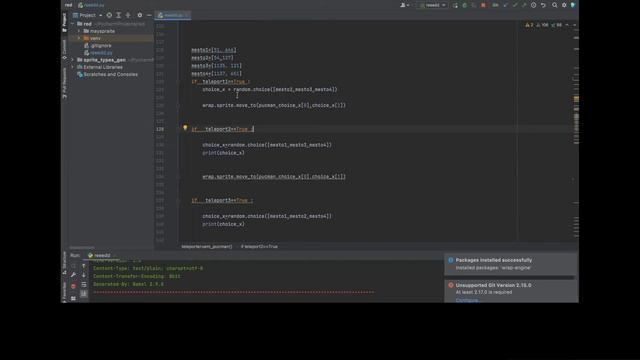The height and width of the screenshot is (360, 640).
Task: Select the open editor file tab
Action: click(x=173, y=15)
